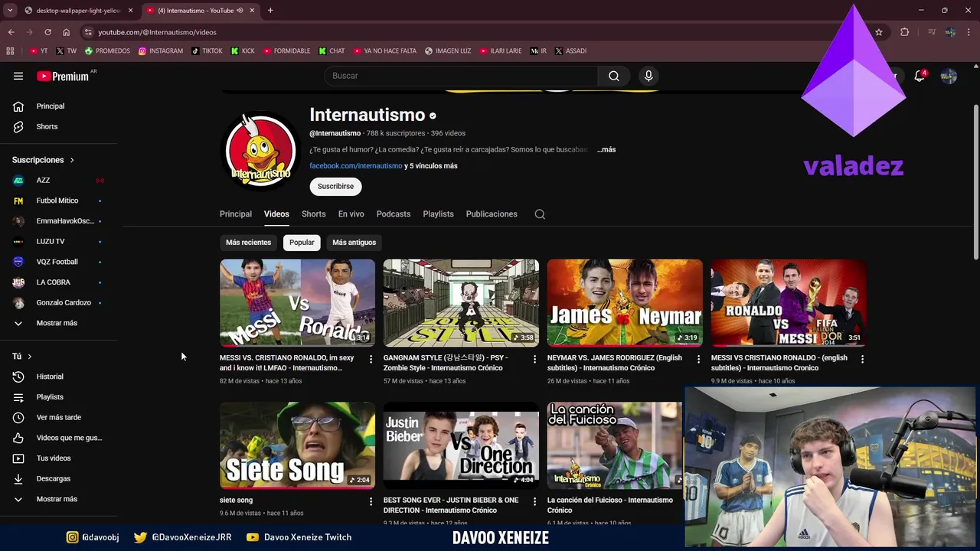This screenshot has height=551, width=980.
Task: Sort videos by Más antiguos
Action: [354, 243]
